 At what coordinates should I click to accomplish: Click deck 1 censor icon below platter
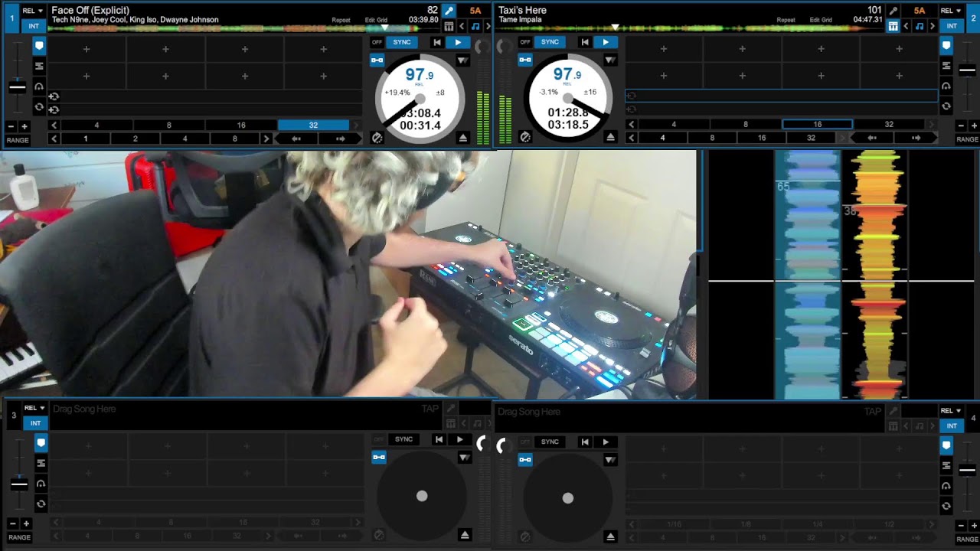click(x=377, y=138)
